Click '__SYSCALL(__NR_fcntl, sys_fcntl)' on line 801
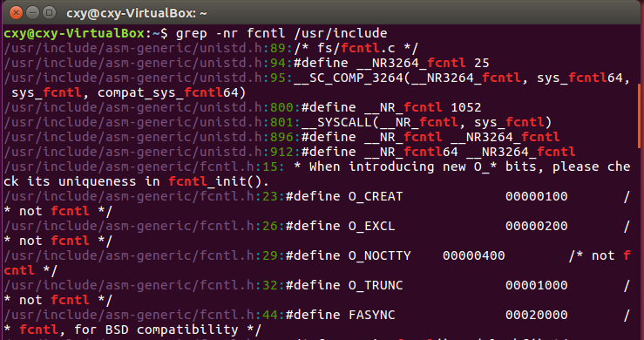The width and height of the screenshot is (644, 340). (x=426, y=123)
